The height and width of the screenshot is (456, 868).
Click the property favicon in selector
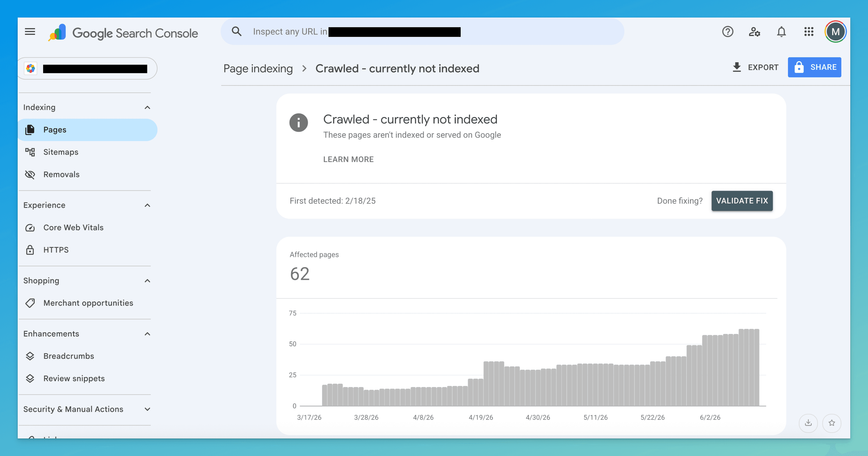tap(31, 69)
